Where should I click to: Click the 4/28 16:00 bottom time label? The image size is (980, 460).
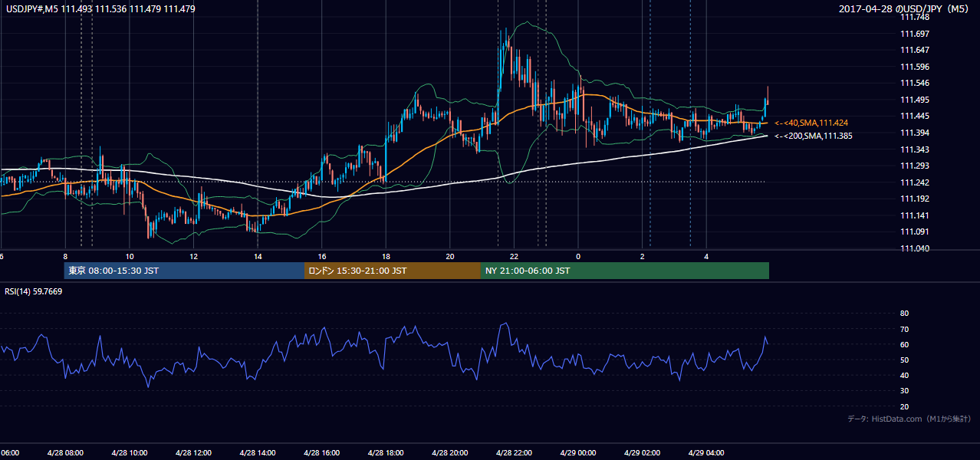(x=322, y=452)
